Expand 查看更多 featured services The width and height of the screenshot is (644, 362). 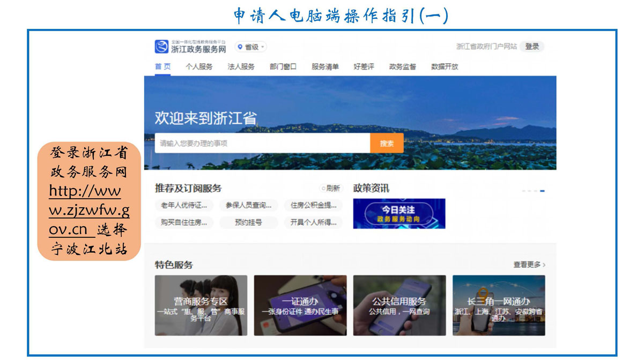[x=529, y=265]
